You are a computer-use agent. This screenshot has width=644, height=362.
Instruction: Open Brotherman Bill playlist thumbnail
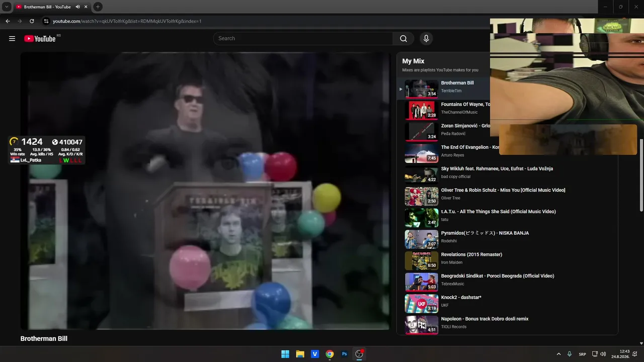point(422,89)
